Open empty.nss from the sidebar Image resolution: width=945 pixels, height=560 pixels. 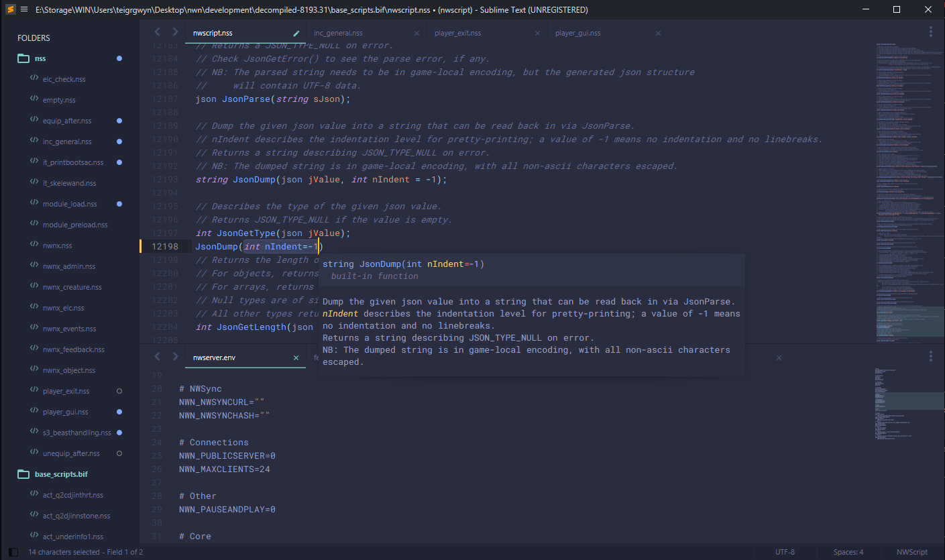coord(59,100)
